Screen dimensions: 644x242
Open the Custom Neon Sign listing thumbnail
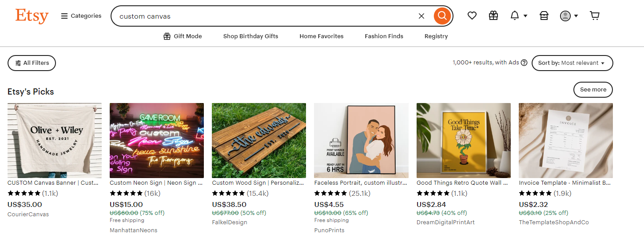coord(157,140)
